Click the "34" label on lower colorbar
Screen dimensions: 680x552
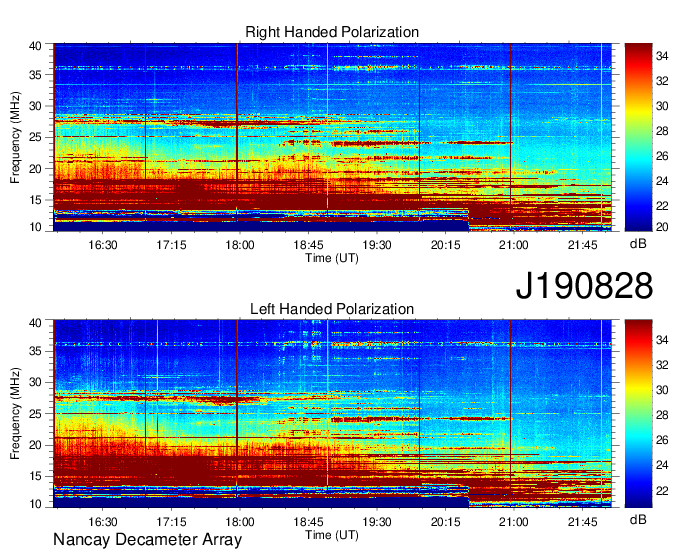pos(662,340)
